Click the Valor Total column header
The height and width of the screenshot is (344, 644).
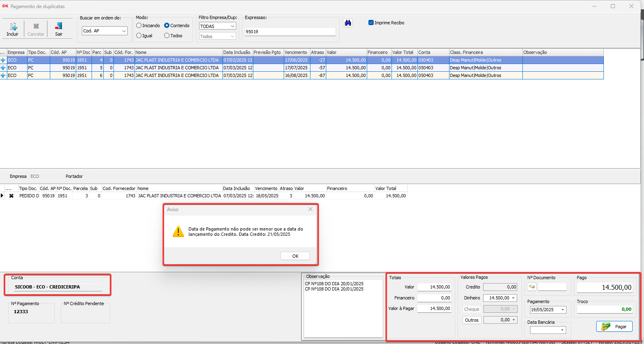tap(403, 52)
